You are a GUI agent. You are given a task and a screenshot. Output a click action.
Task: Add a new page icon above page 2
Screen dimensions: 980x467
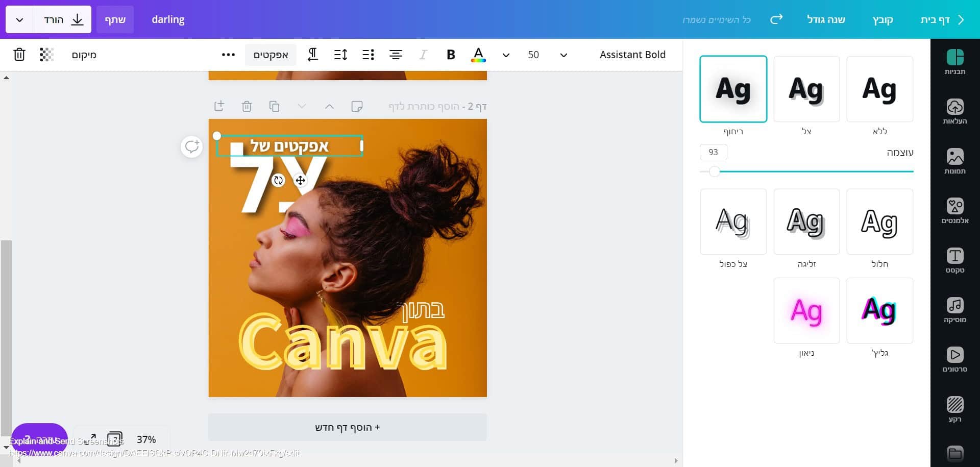click(219, 106)
